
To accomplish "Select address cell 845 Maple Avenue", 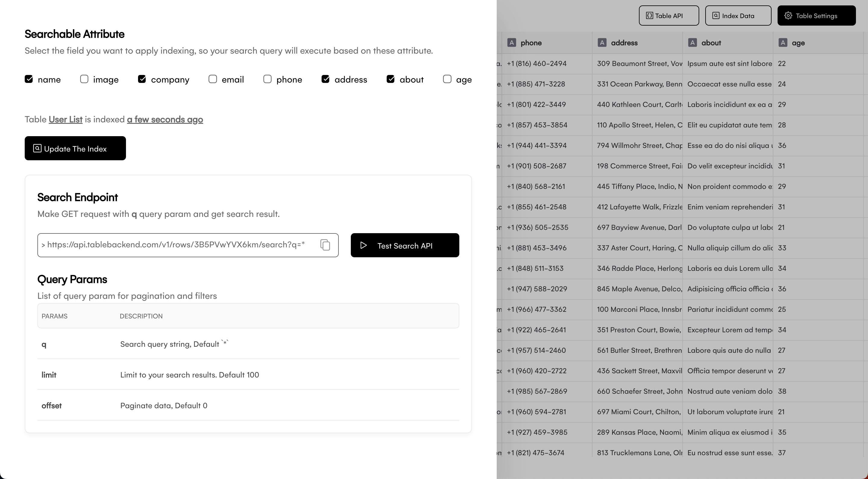I will tap(637, 289).
